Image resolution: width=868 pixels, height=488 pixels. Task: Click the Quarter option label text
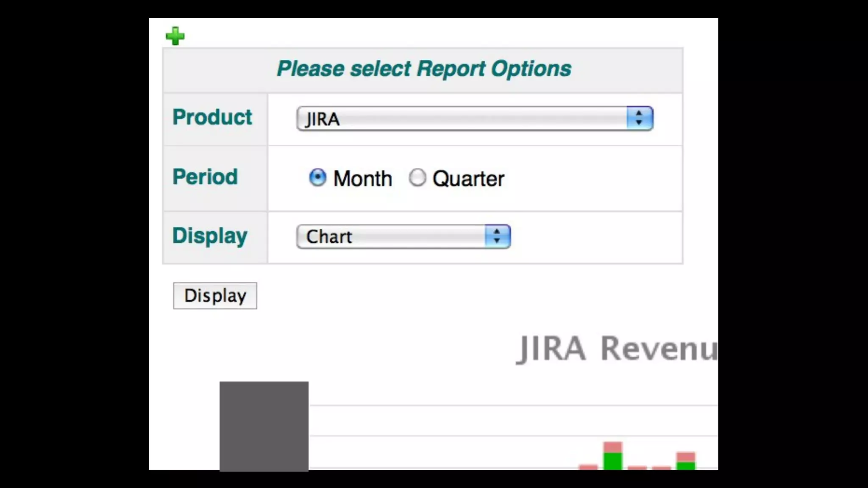tap(468, 178)
